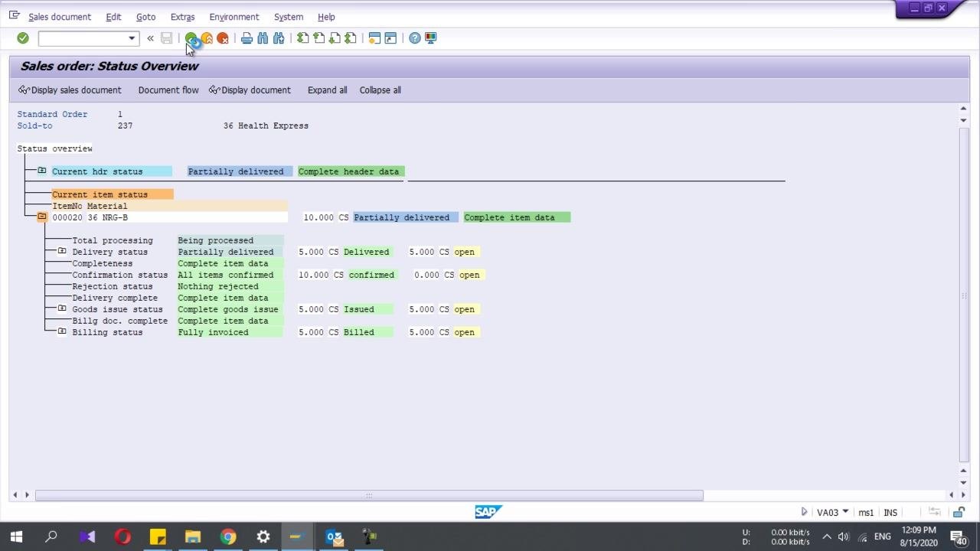Show hidden system tray icons

click(x=827, y=536)
